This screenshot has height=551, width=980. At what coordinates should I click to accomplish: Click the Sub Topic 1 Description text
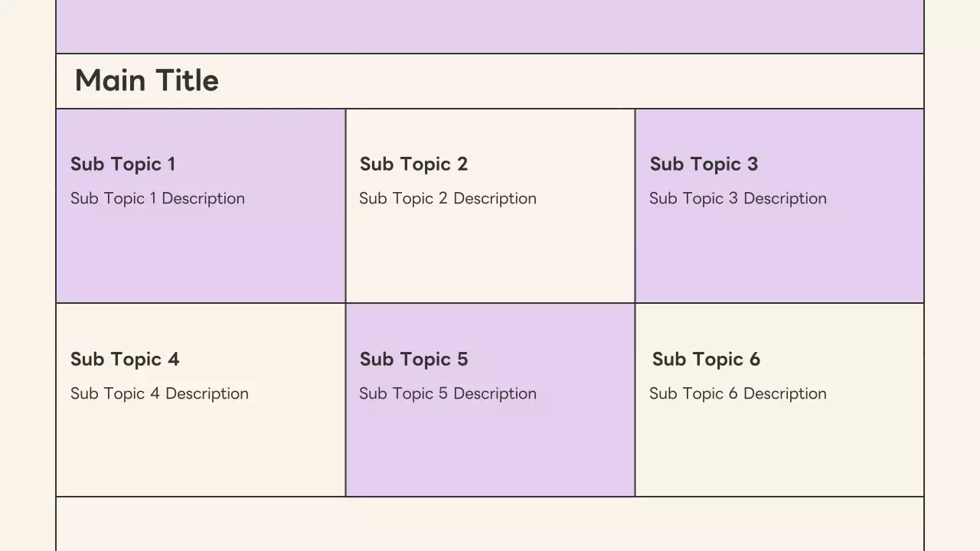click(x=158, y=198)
